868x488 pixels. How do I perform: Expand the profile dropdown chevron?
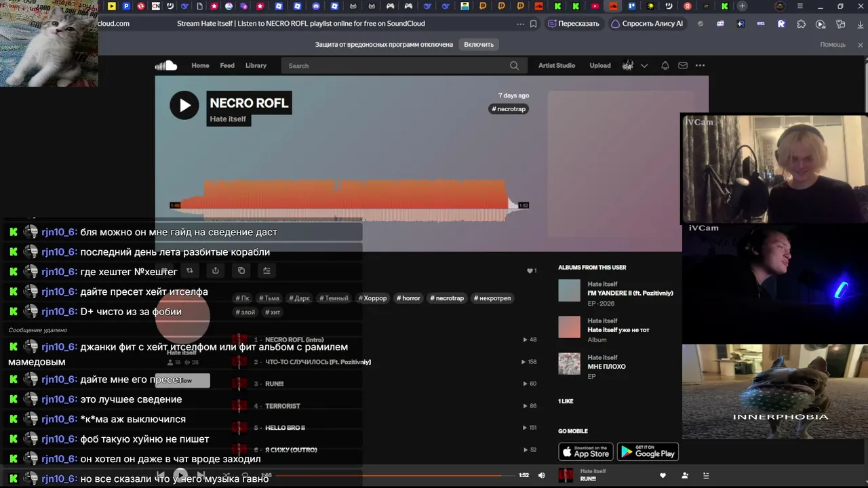click(x=644, y=66)
